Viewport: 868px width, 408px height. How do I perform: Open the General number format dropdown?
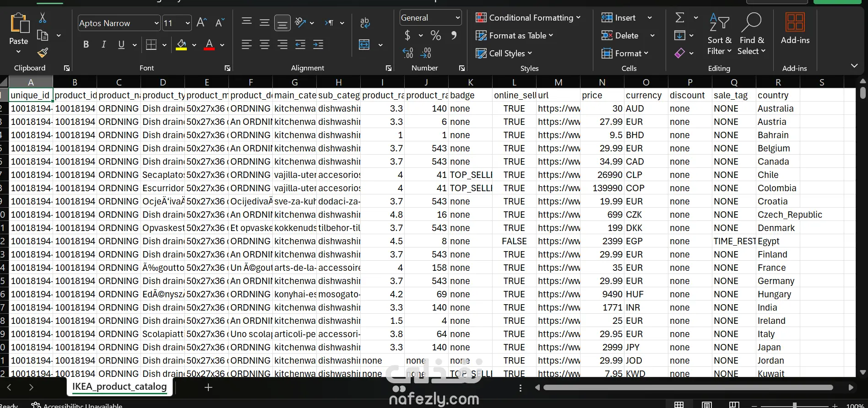(457, 18)
